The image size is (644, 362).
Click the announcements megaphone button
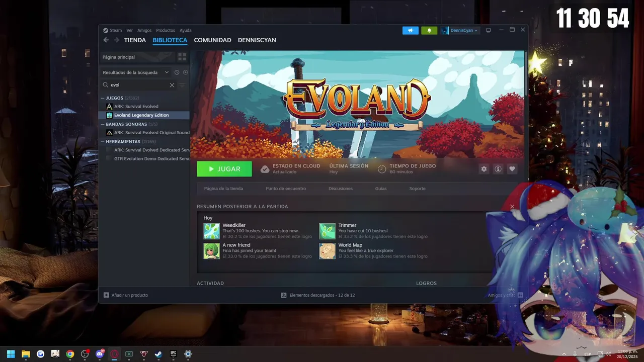[x=411, y=30]
